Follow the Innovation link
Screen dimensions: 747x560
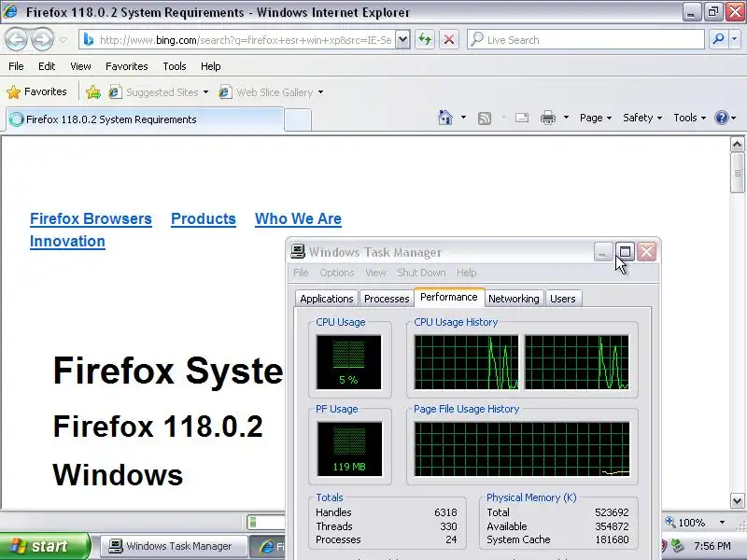pos(67,241)
